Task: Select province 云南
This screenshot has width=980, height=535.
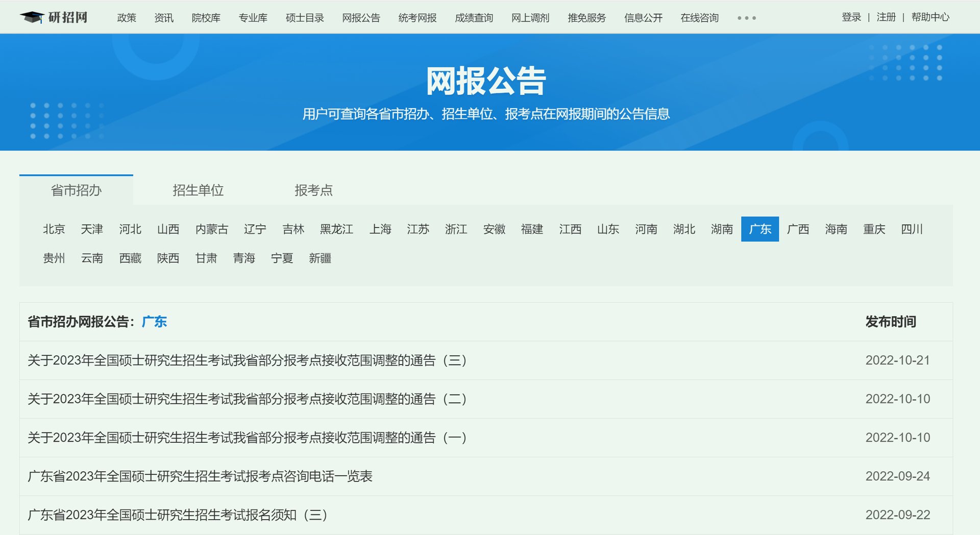Action: [92, 258]
